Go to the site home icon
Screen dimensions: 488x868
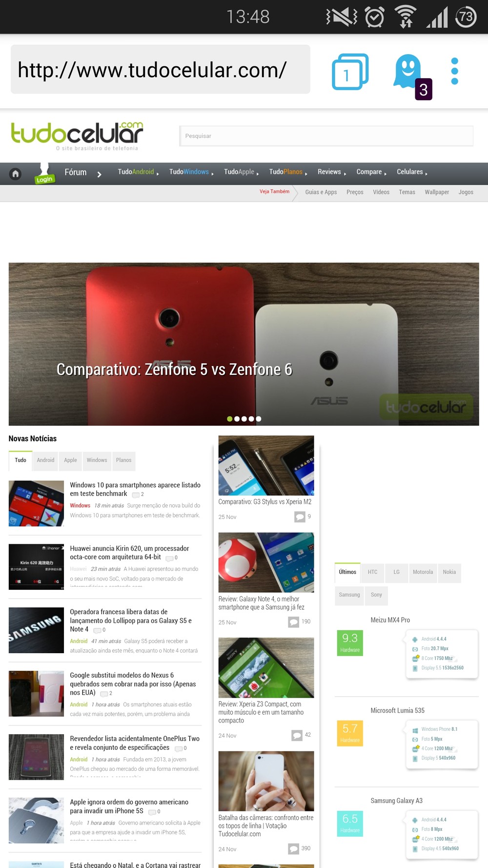point(16,173)
